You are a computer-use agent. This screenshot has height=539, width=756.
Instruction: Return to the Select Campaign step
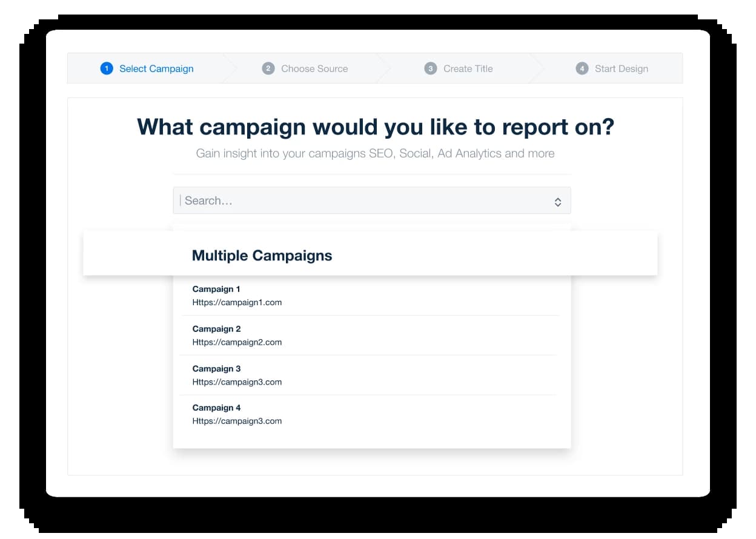(156, 68)
